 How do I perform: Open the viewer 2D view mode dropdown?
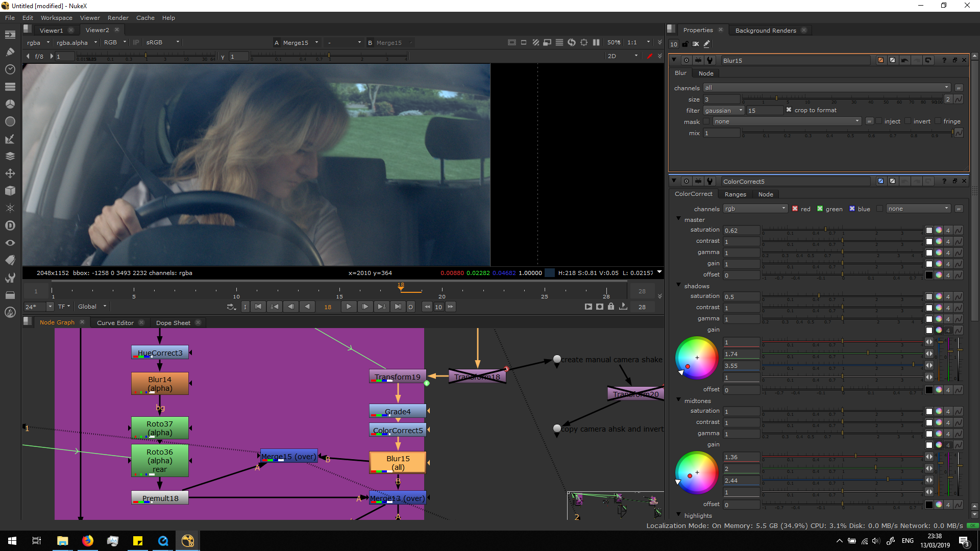click(622, 56)
